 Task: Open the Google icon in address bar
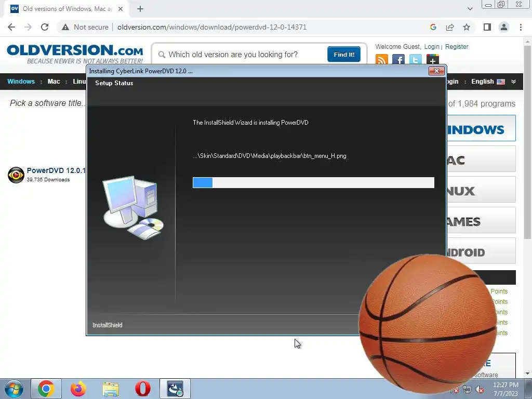[433, 27]
